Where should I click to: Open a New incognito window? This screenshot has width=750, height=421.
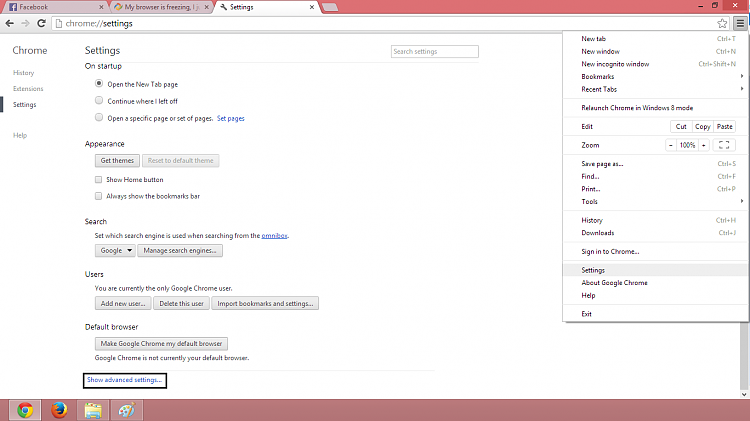(656, 64)
